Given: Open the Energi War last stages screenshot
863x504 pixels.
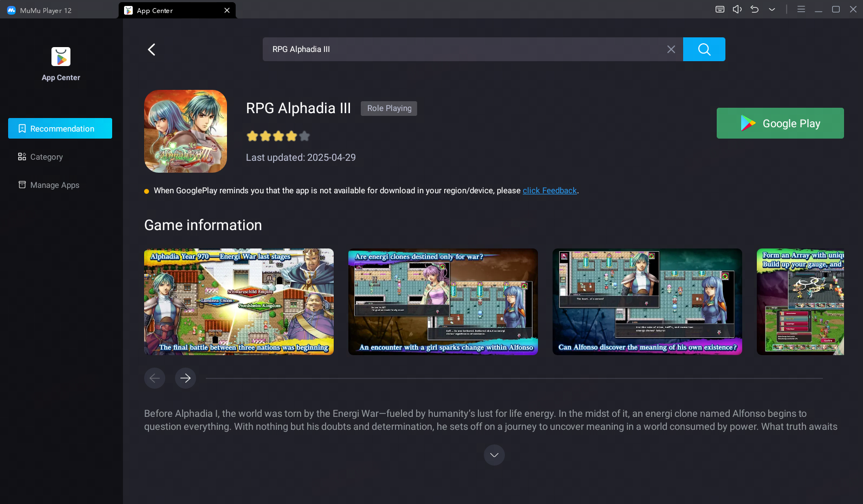Looking at the screenshot, I should [239, 302].
